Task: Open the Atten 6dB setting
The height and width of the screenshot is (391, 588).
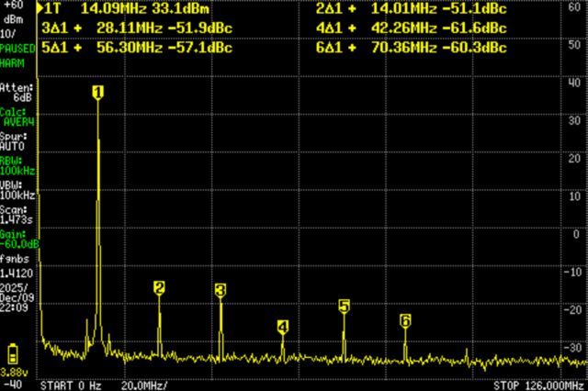Action: 17,92
